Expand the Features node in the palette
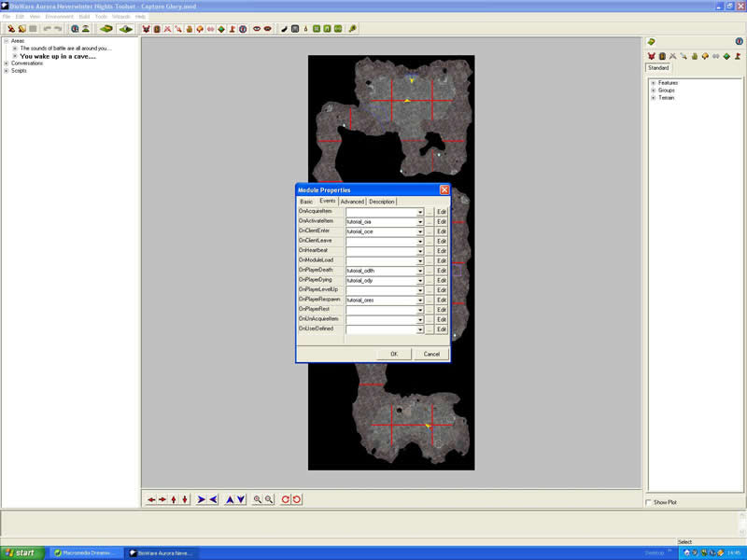 point(653,83)
